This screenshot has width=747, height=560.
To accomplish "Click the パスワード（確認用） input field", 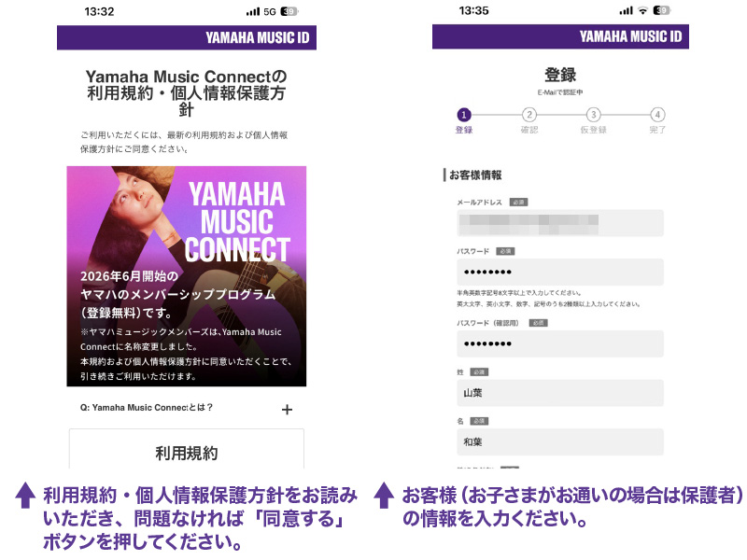I will pyautogui.click(x=560, y=343).
